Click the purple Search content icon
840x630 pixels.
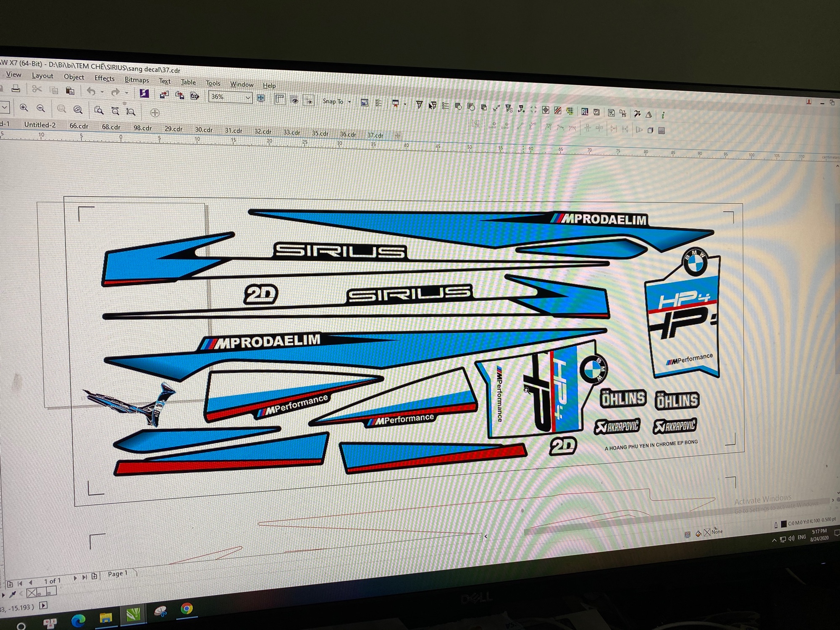pyautogui.click(x=144, y=93)
